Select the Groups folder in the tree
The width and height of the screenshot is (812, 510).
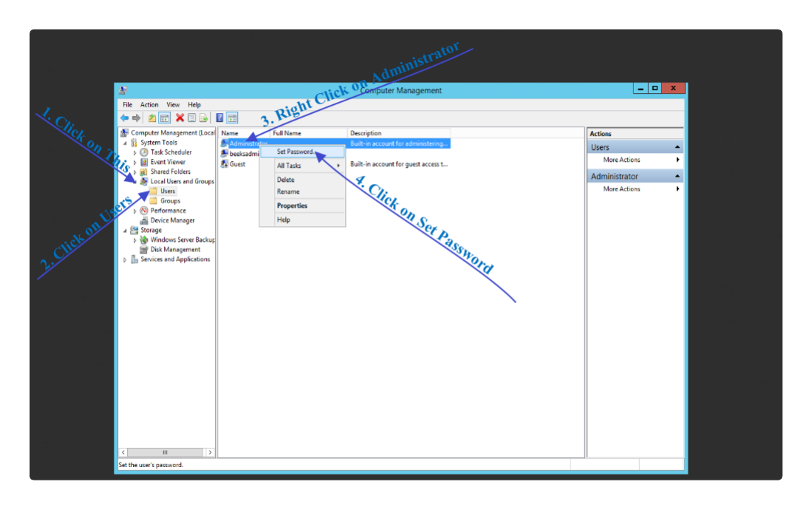coord(166,201)
